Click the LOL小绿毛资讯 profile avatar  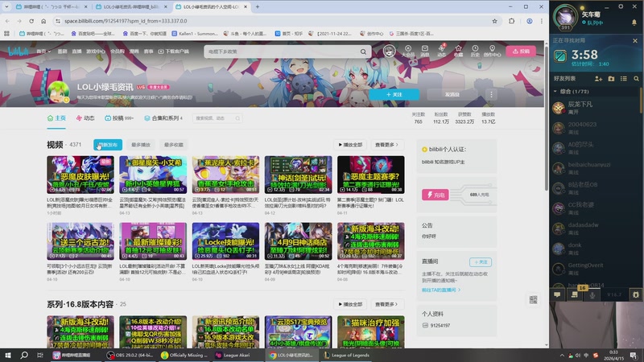[58, 92]
